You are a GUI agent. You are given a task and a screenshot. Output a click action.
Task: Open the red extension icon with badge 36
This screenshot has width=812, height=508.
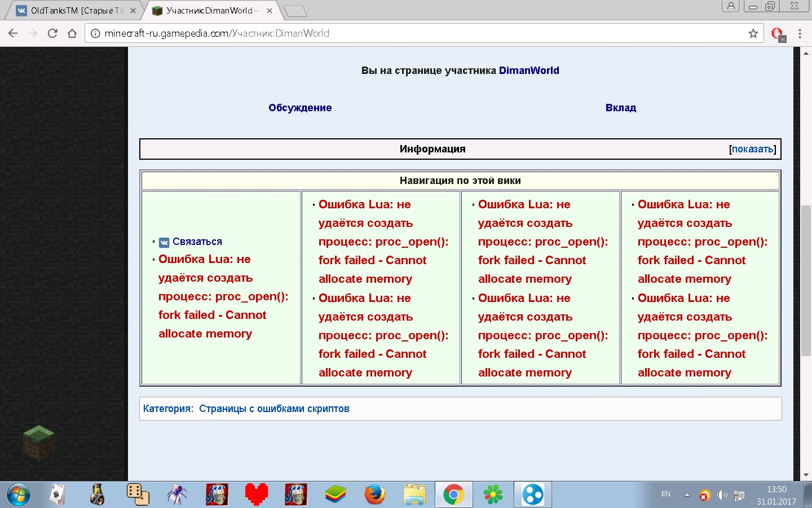[x=778, y=34]
